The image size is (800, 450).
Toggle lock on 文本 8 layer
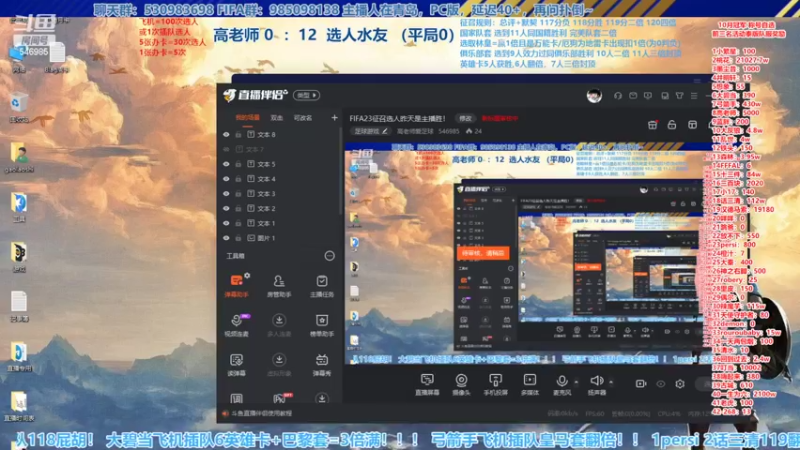pyautogui.click(x=238, y=135)
